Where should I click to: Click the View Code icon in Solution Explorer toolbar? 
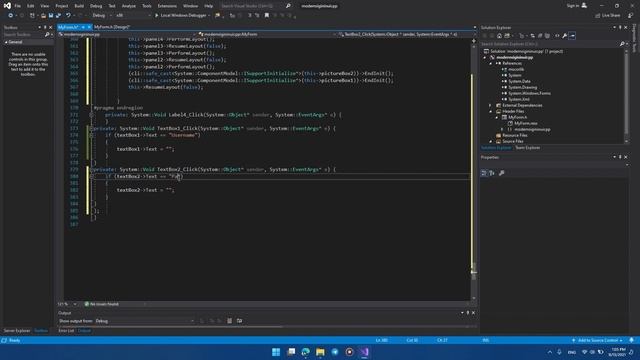pyautogui.click(x=557, y=36)
